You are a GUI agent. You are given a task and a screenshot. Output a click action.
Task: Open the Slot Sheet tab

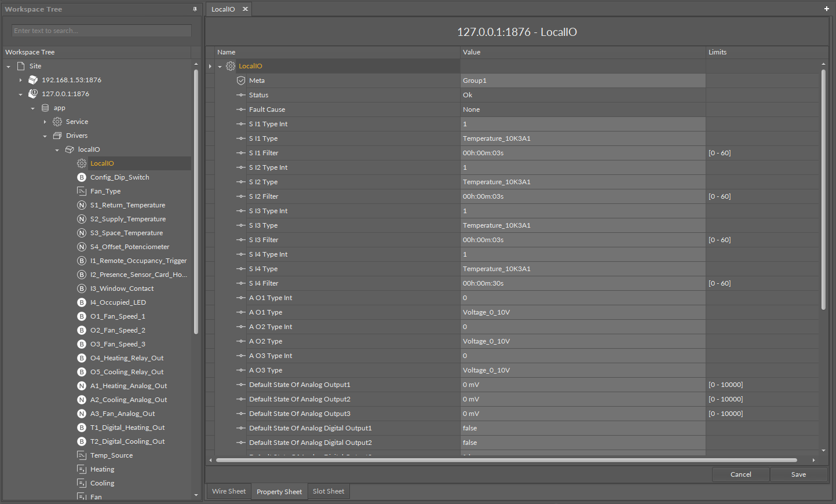328,491
